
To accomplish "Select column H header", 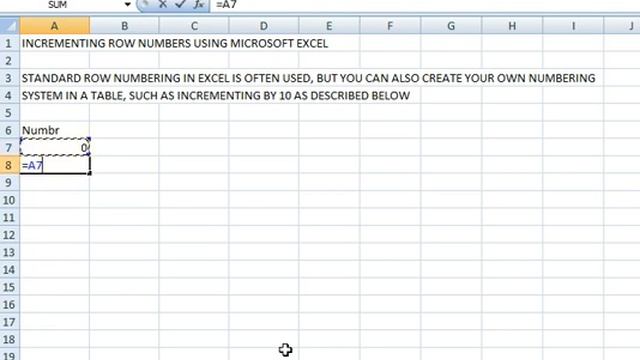I will pyautogui.click(x=512, y=26).
